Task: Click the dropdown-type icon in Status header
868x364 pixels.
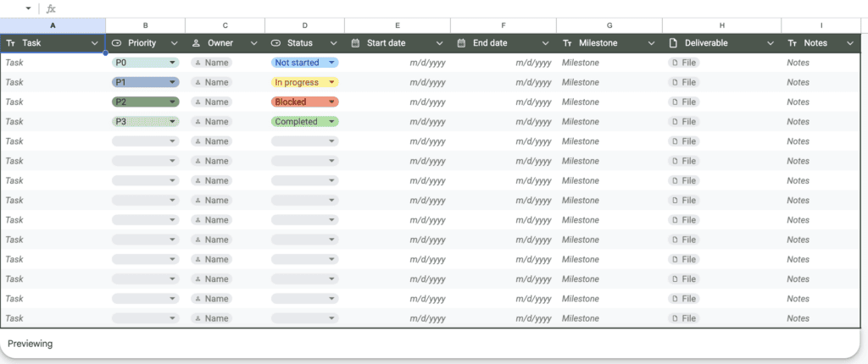Action: (x=275, y=43)
